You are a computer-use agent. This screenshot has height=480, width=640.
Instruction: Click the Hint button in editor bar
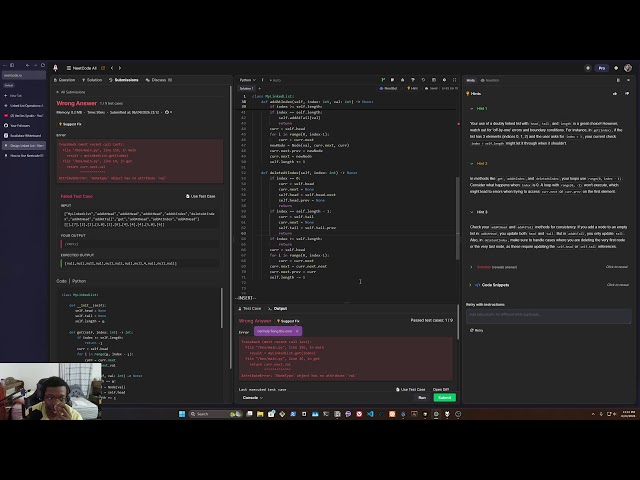[x=413, y=89]
